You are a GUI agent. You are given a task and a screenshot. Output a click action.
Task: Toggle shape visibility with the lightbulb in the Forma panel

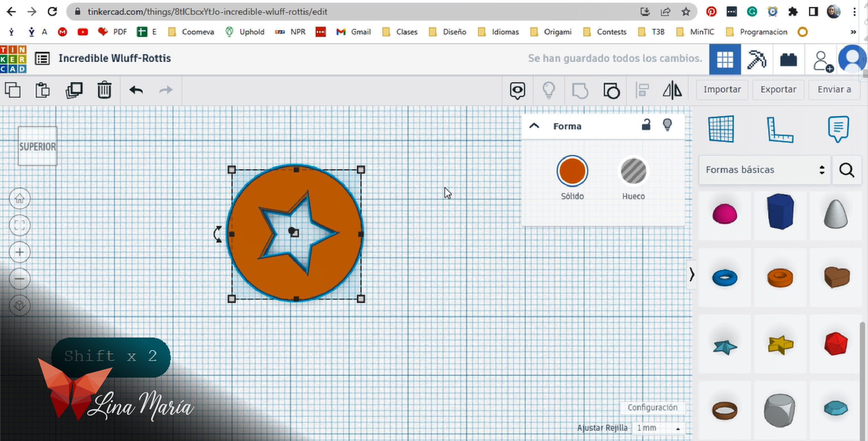(x=667, y=125)
